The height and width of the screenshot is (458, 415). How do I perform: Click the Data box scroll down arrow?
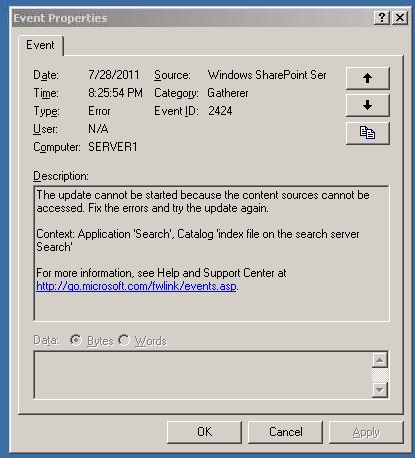click(x=380, y=389)
